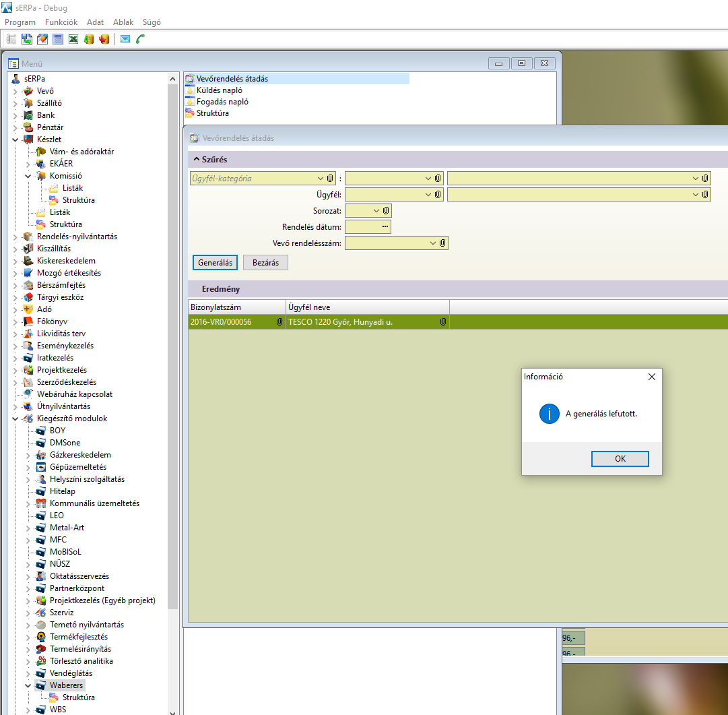
Task: Click the Temető nyilvántartás tree icon
Action: tap(41, 625)
